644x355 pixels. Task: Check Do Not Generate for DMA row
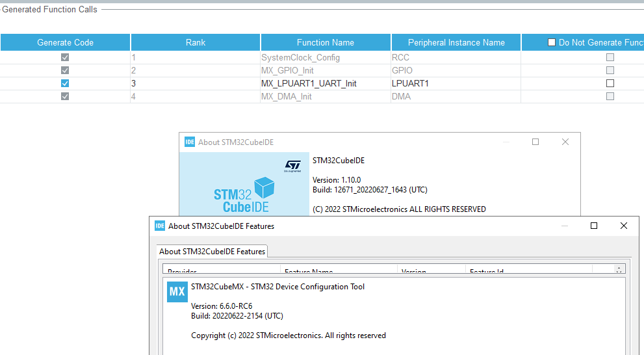[x=610, y=96]
